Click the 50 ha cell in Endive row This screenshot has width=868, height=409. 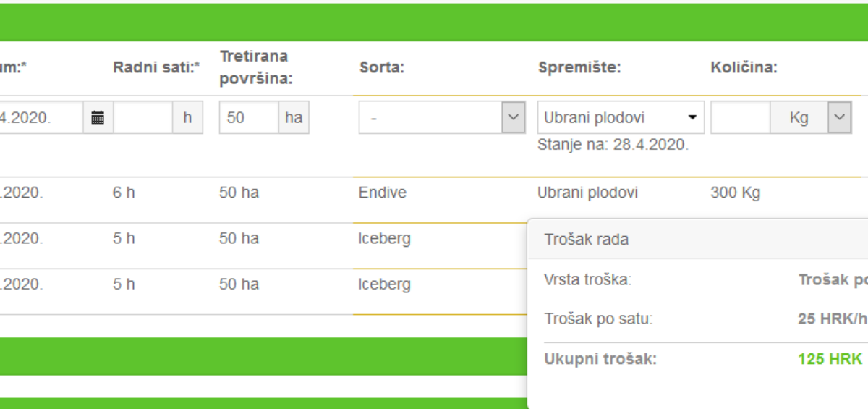(239, 193)
